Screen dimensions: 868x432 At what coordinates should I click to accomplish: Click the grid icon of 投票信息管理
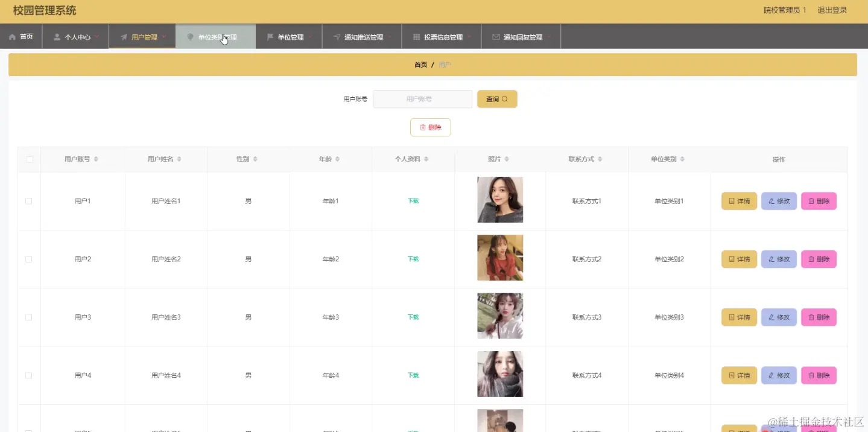pyautogui.click(x=416, y=37)
